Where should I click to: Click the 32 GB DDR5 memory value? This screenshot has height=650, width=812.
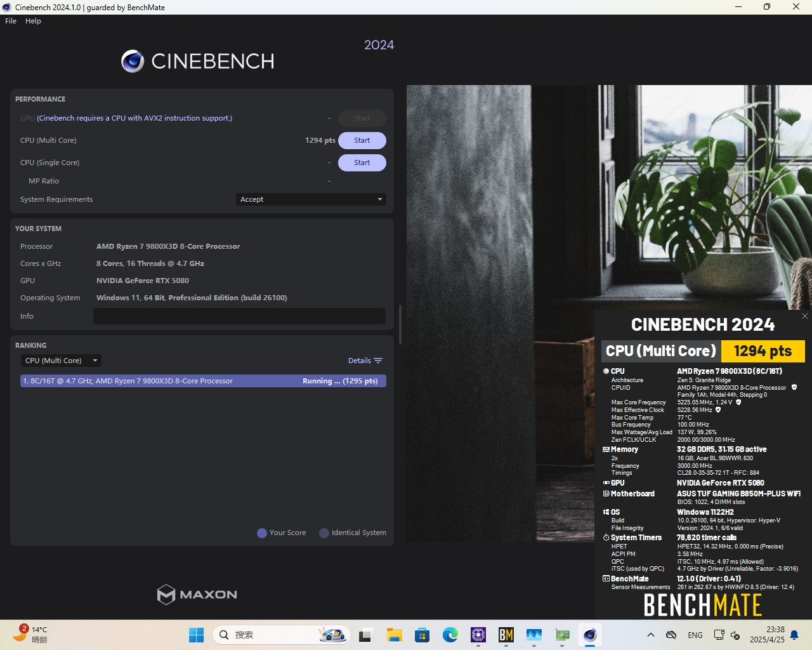tap(721, 449)
